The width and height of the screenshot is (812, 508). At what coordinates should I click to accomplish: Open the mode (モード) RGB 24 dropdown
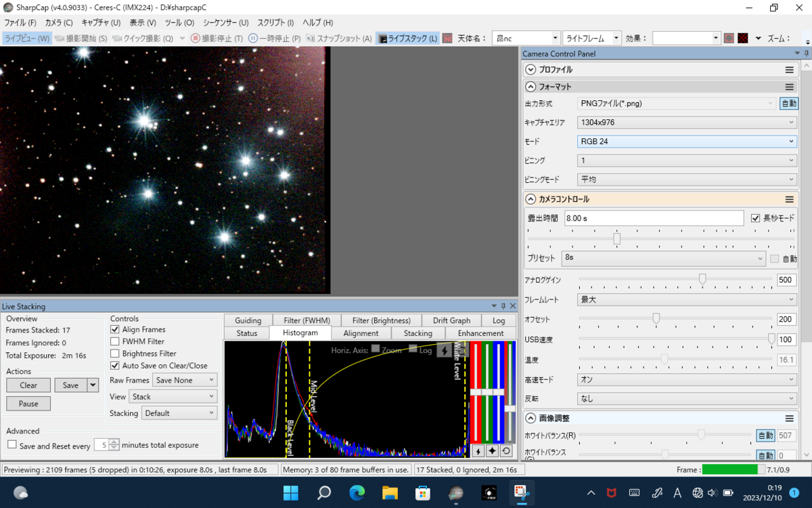[x=687, y=142]
